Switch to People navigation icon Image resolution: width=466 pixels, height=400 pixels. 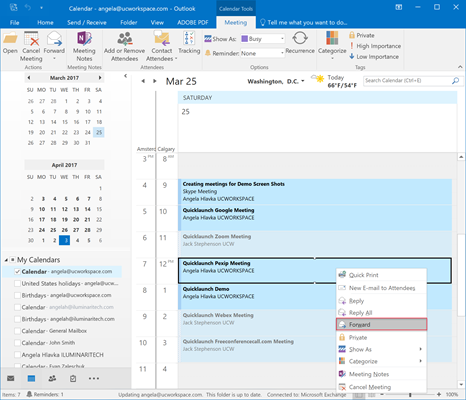(x=52, y=378)
